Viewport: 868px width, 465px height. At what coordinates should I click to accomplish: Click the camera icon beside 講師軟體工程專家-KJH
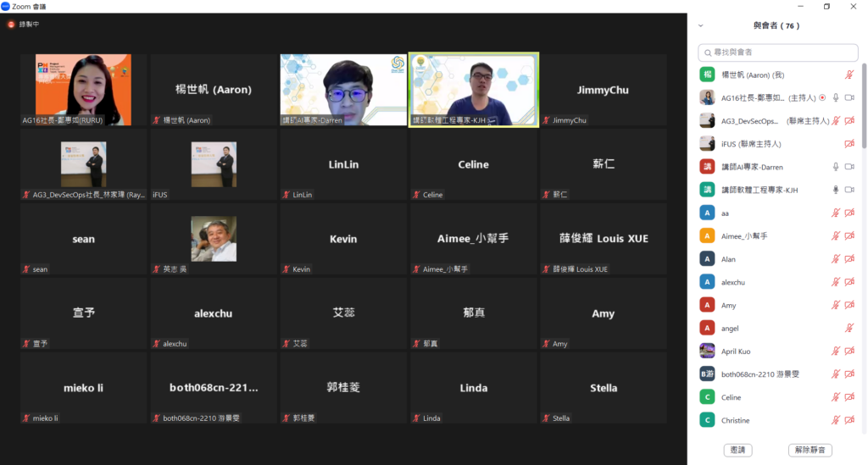[849, 190]
